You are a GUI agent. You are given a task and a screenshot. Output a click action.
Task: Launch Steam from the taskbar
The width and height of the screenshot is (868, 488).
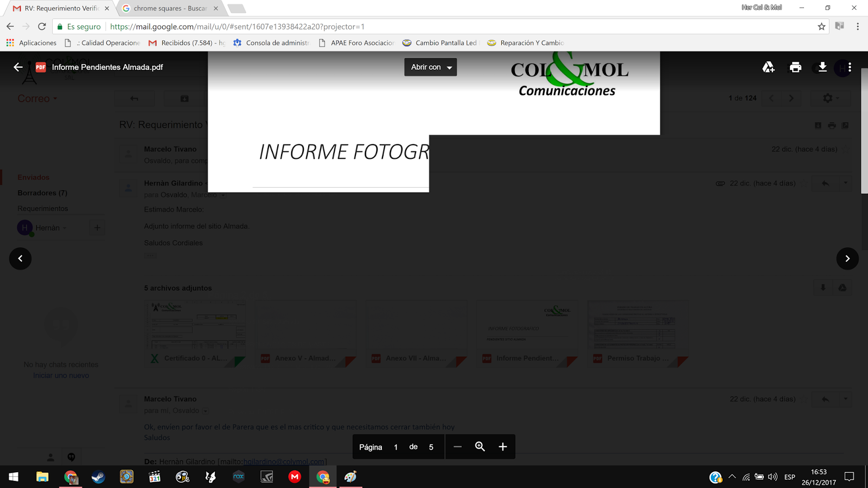click(x=98, y=477)
